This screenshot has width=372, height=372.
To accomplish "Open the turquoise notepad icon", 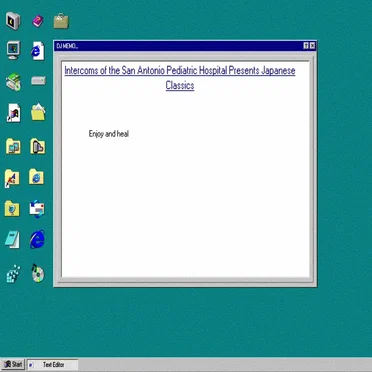I will coord(12,239).
